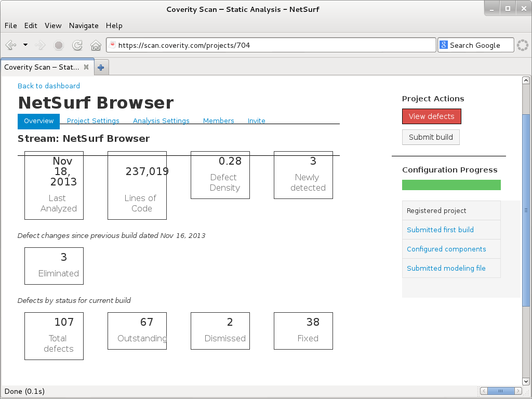Screen dimensions: 532x399
Task: Maximize the NetSurf window
Action: coord(508,9)
